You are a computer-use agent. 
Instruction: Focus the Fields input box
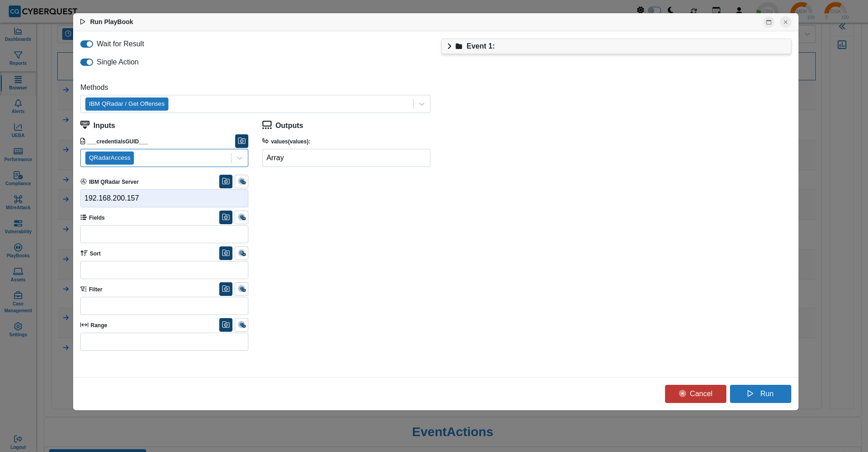pos(164,234)
